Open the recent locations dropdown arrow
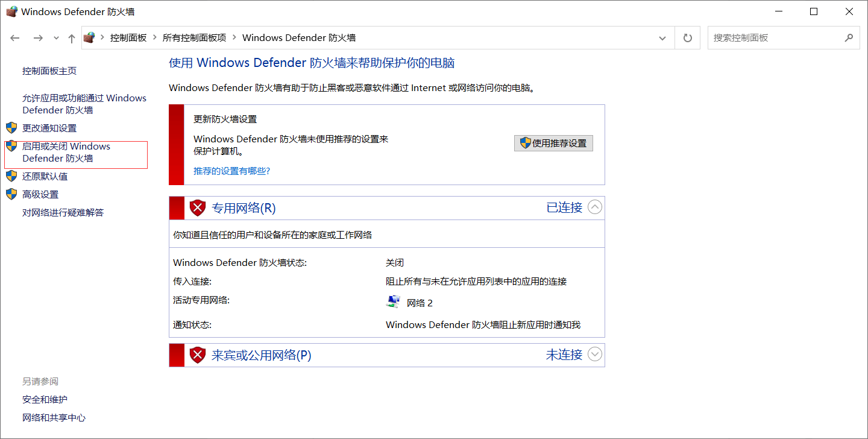The image size is (868, 439). pyautogui.click(x=56, y=38)
